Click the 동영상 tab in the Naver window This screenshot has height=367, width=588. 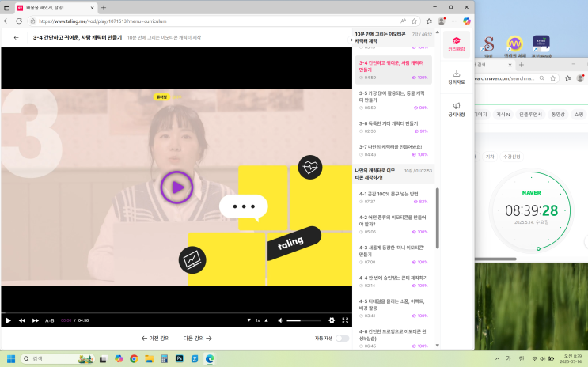[x=558, y=115]
